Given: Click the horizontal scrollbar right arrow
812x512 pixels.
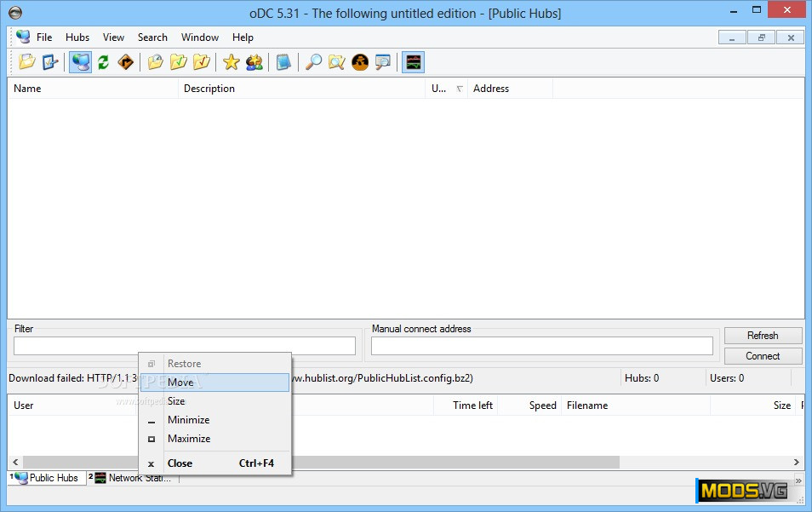Looking at the screenshot, I should tap(798, 462).
